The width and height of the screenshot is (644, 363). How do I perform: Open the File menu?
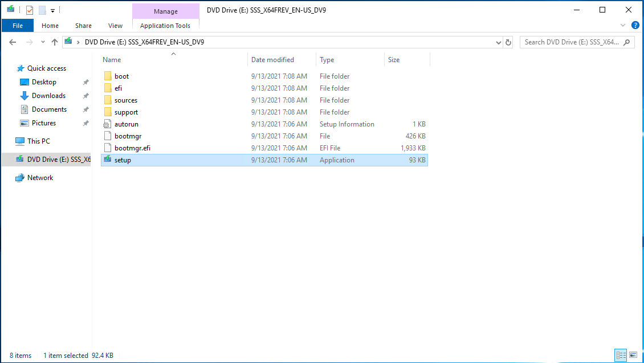tap(18, 26)
